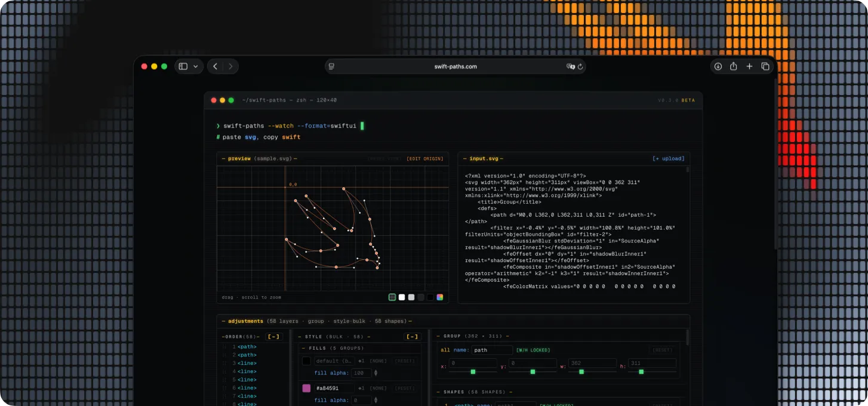Screen dimensions: 868x406
Task: Click the h slider green handle
Action: pos(641,371)
